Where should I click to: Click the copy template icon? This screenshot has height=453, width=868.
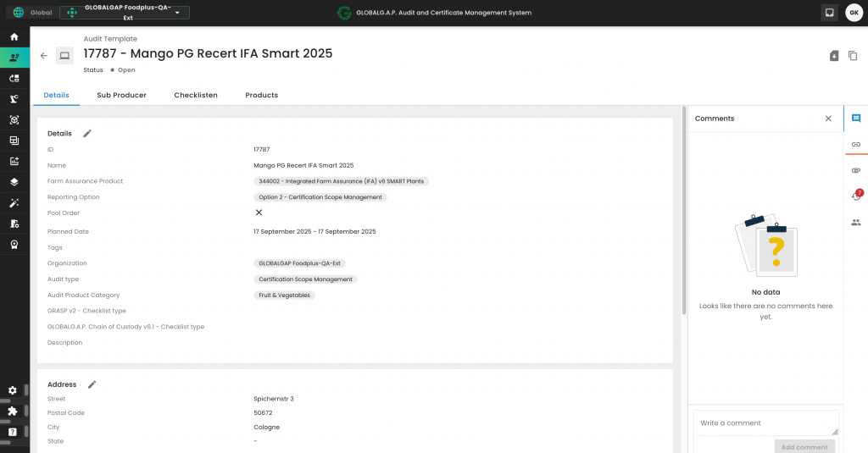[x=853, y=56]
